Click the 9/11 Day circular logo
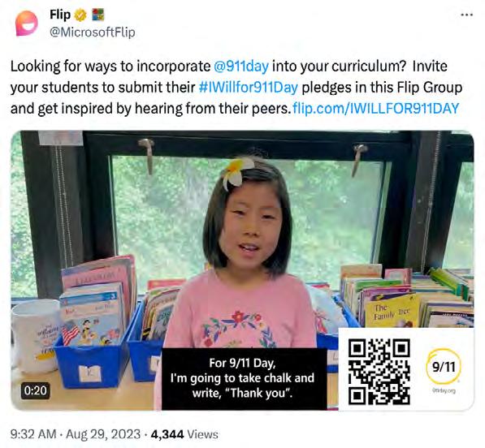 click(444, 366)
